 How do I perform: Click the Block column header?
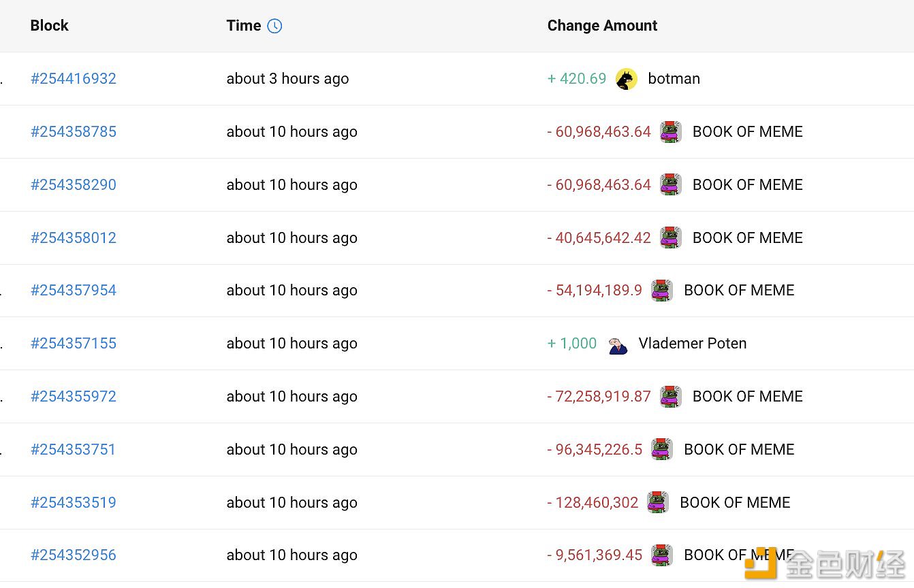[50, 26]
